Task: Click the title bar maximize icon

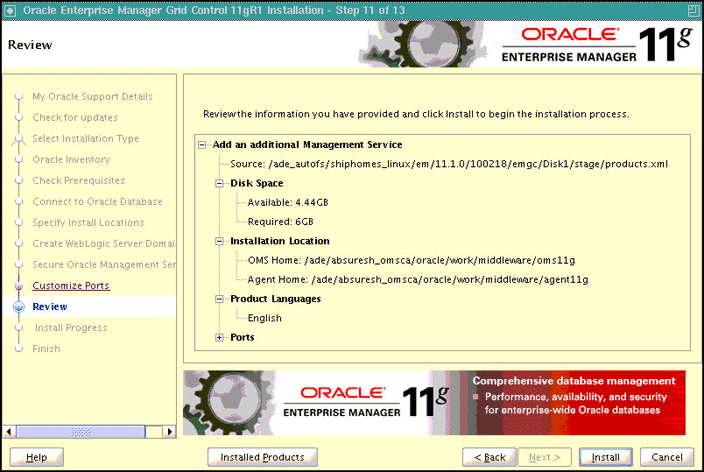Action: point(694,10)
